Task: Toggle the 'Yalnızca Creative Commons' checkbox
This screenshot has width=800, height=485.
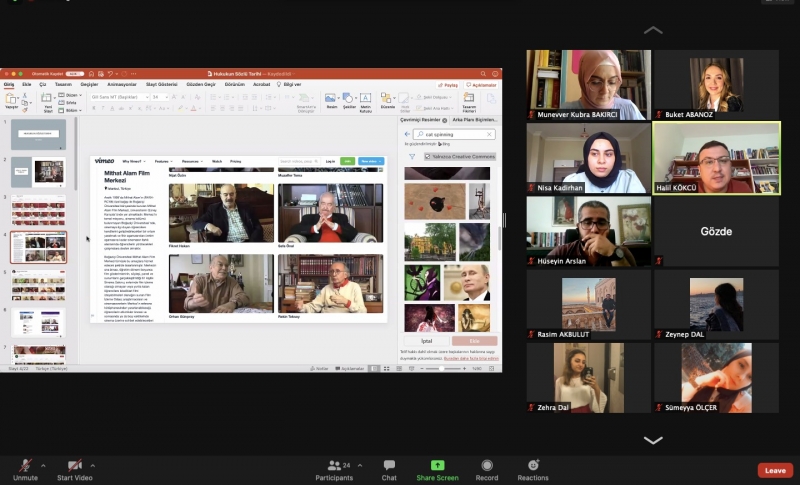Action: coord(428,157)
